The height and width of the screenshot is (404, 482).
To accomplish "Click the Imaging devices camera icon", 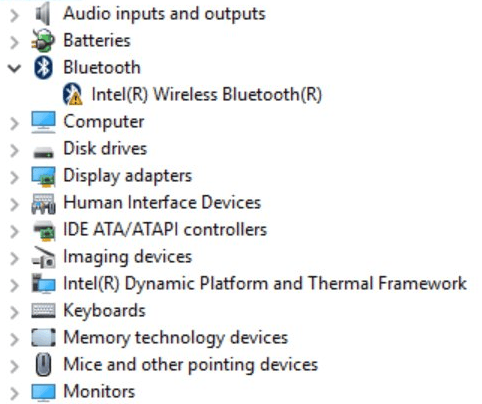I will coord(43,257).
